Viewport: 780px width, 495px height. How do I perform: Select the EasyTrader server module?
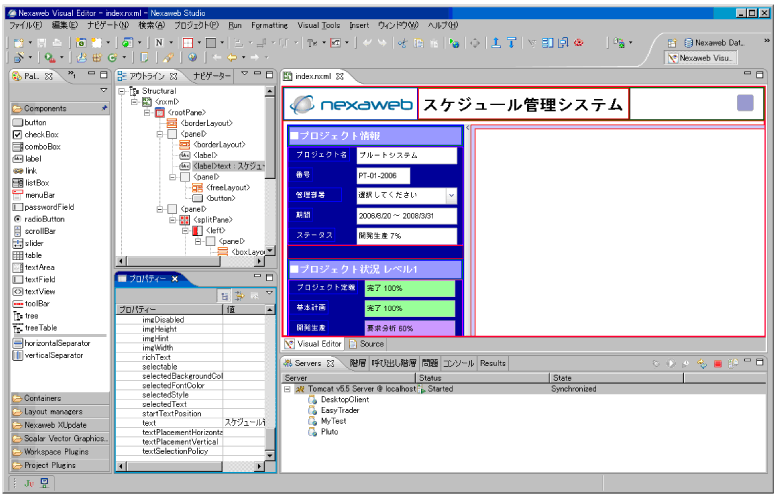click(333, 410)
